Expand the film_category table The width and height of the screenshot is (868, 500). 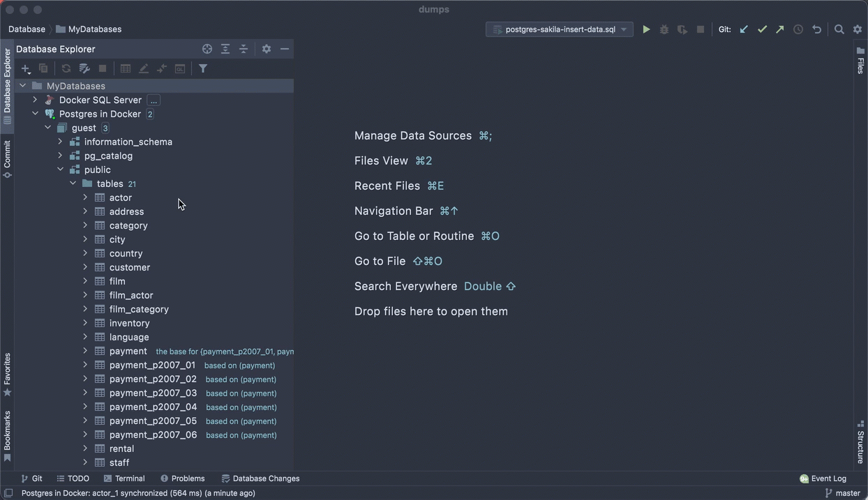point(85,309)
